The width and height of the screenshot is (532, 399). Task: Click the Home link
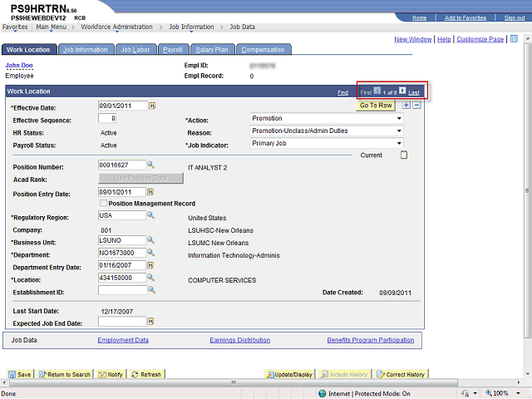point(419,17)
